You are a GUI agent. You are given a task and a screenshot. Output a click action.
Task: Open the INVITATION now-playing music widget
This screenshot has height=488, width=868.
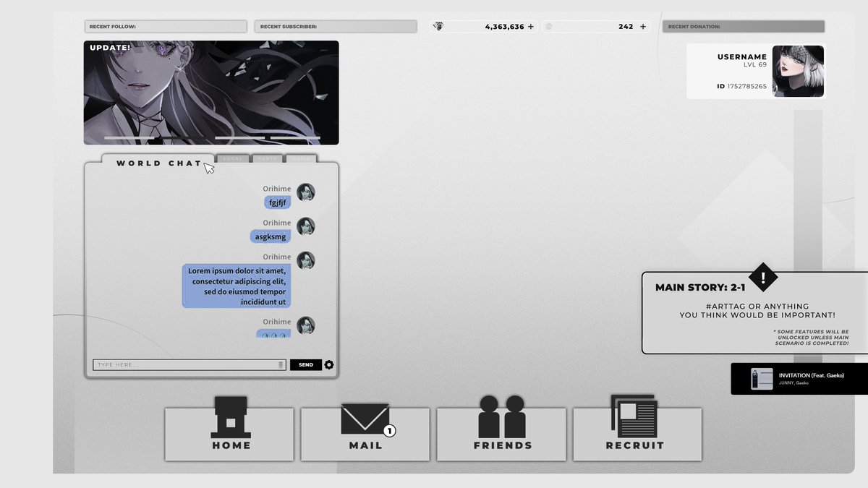coord(799,379)
